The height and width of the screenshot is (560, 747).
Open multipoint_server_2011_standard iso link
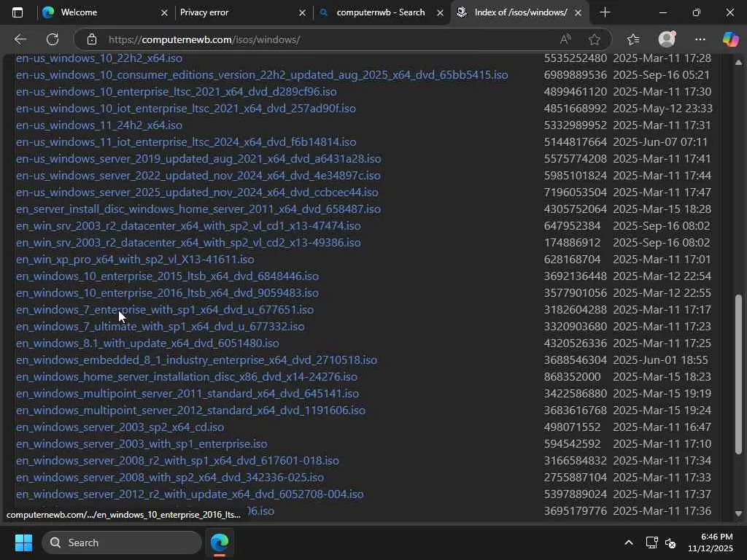pos(187,394)
